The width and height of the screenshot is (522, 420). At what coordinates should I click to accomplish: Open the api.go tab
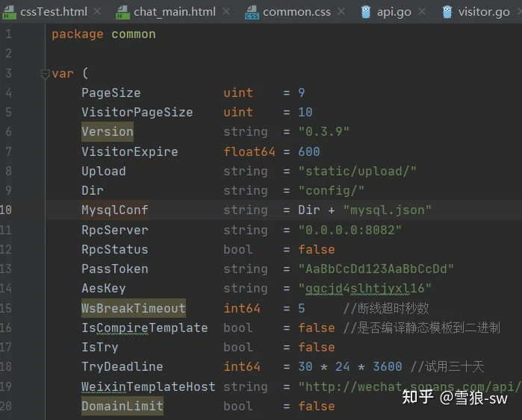click(394, 12)
